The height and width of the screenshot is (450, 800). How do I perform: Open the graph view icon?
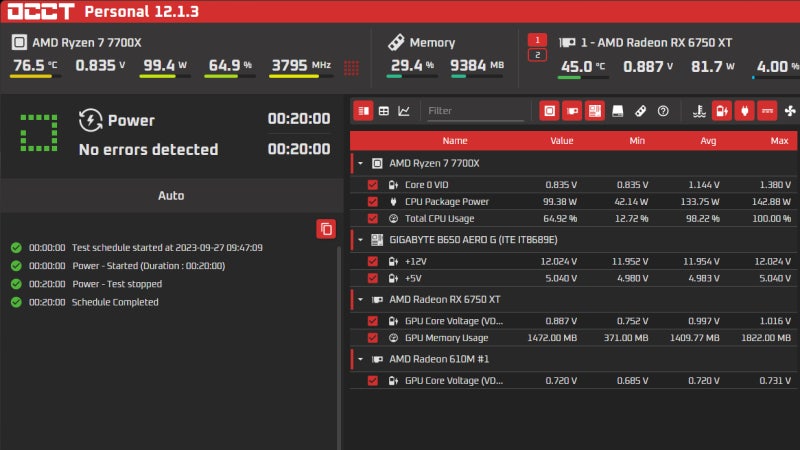point(404,111)
